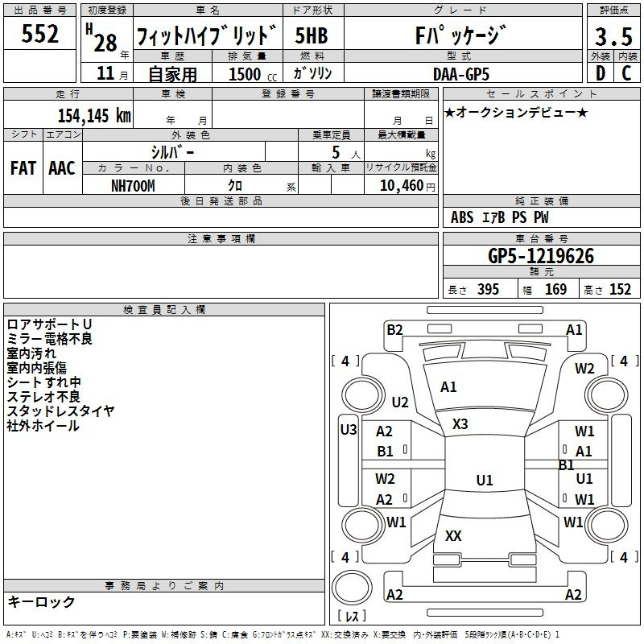Select the displacement value 1500 cc
Screen dimensions: 644x644
click(253, 74)
